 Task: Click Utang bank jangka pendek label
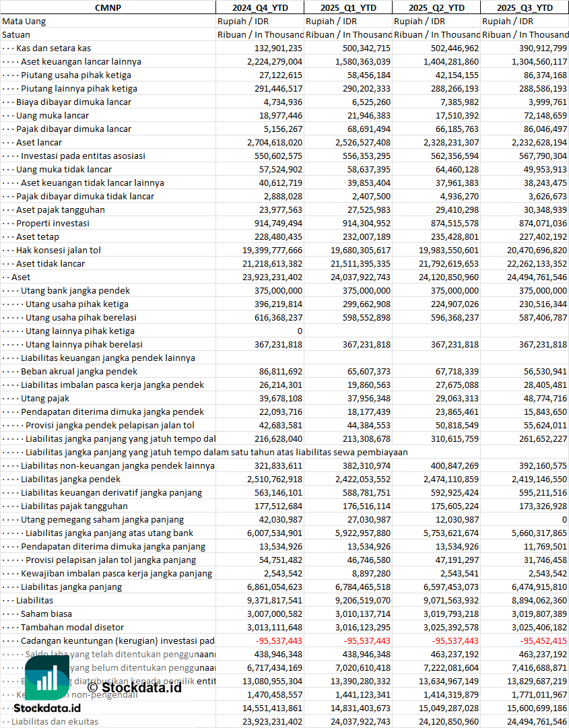pos(75,291)
